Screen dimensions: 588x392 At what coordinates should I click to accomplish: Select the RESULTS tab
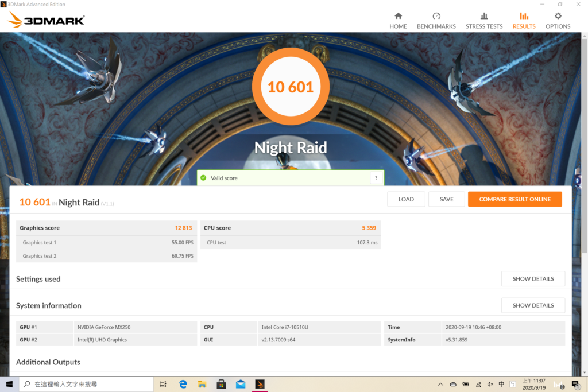coord(524,21)
